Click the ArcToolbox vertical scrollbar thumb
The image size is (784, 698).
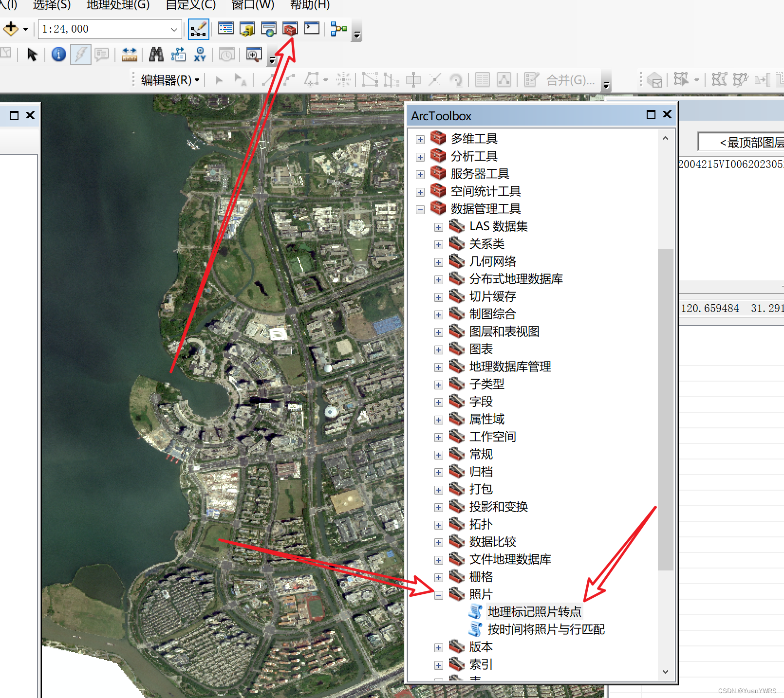coord(665,409)
